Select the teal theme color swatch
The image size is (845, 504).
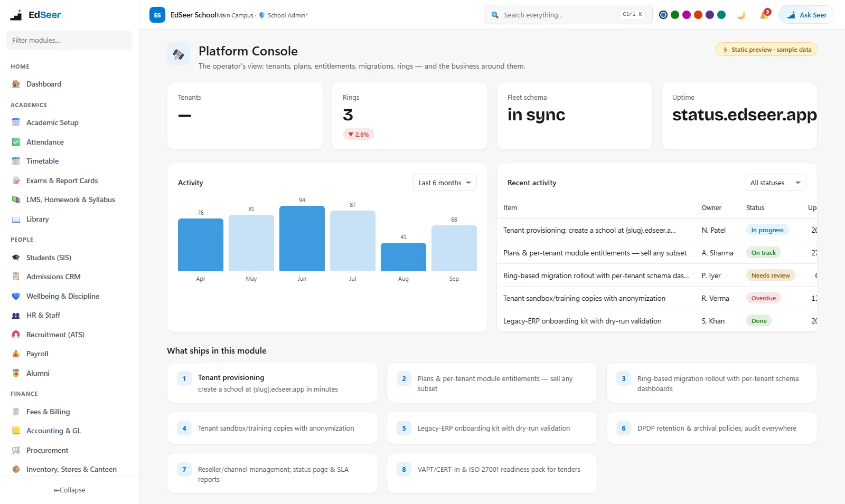coord(721,15)
